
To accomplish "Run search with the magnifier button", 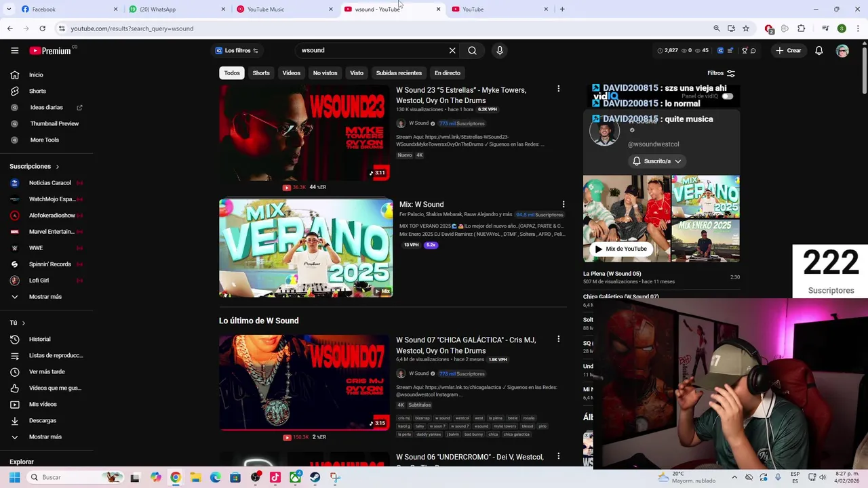I will [472, 50].
